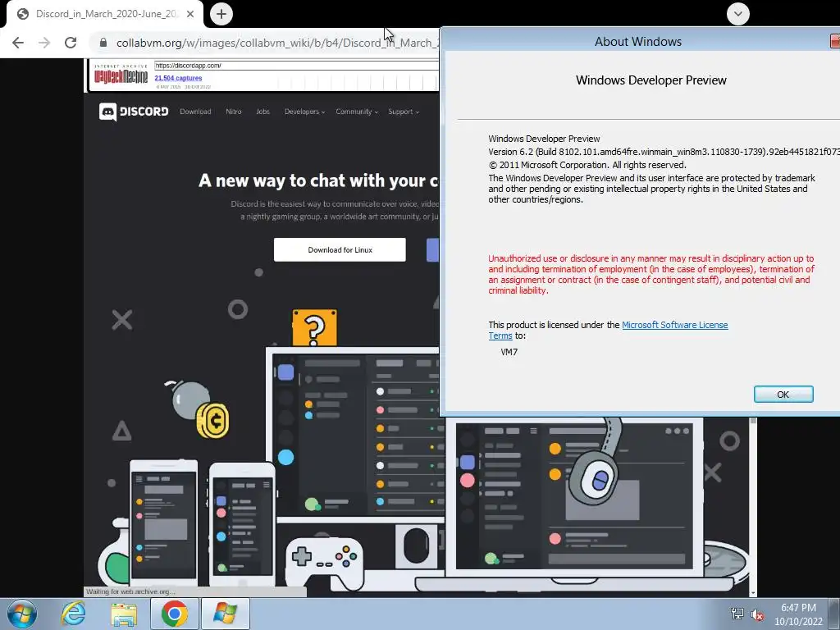
Task: Click the Wayback Machine logo
Action: (x=121, y=75)
